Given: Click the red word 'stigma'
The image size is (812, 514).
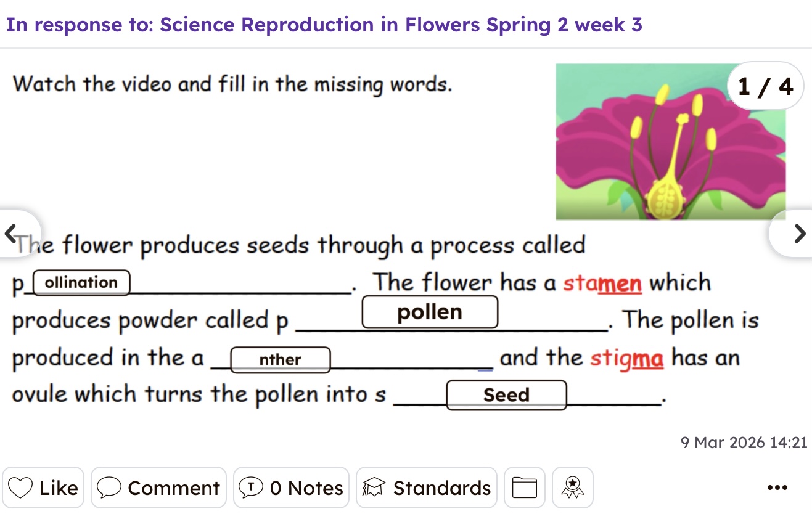Looking at the screenshot, I should [626, 358].
